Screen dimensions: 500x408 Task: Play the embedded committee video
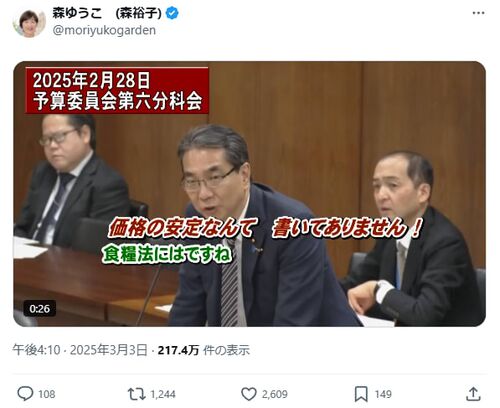click(249, 194)
